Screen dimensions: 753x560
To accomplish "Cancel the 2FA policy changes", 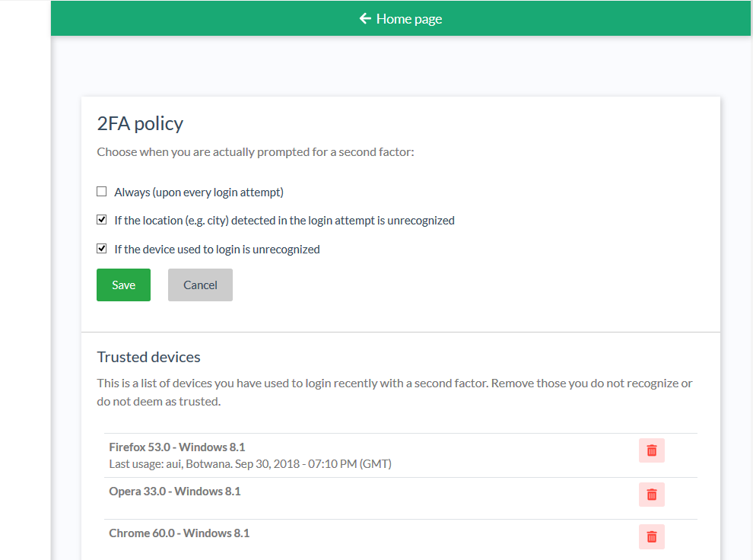I will point(200,285).
